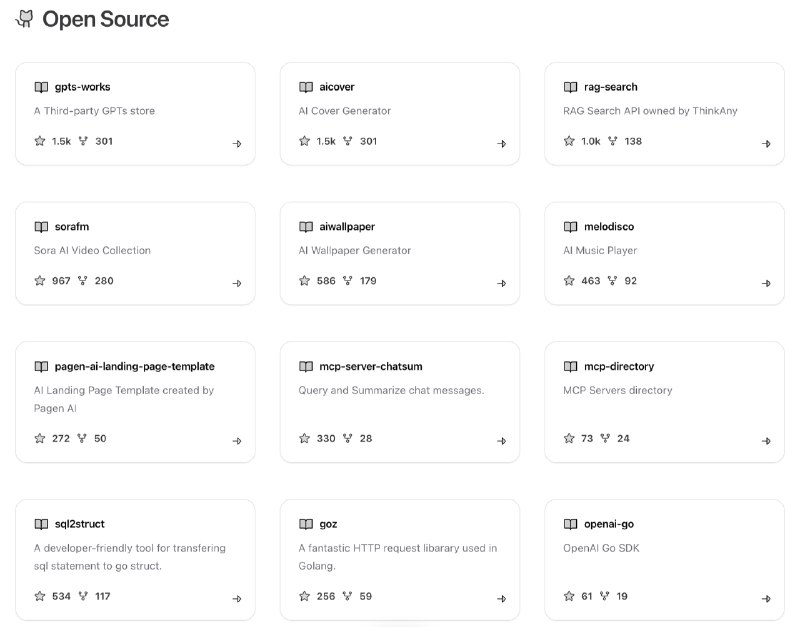Image resolution: width=800 pixels, height=627 pixels.
Task: Click the star icon on rag-search card
Action: pyautogui.click(x=569, y=141)
